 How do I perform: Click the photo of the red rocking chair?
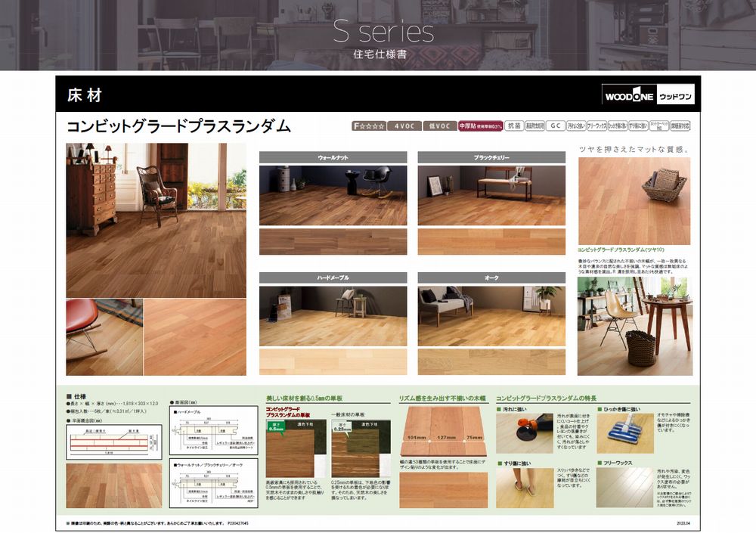pyautogui.click(x=104, y=337)
